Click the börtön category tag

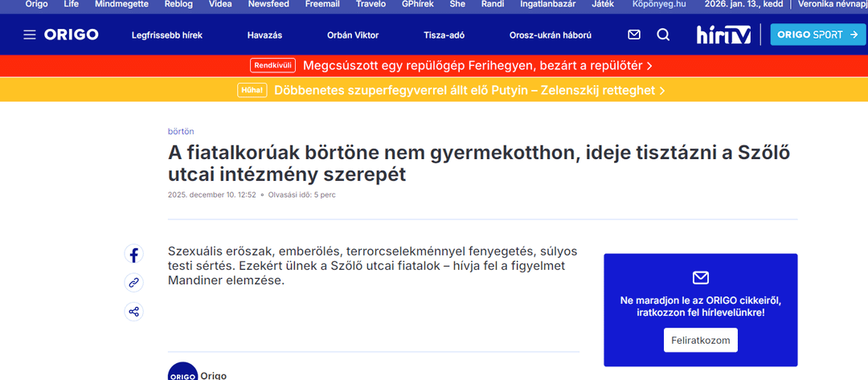click(181, 131)
